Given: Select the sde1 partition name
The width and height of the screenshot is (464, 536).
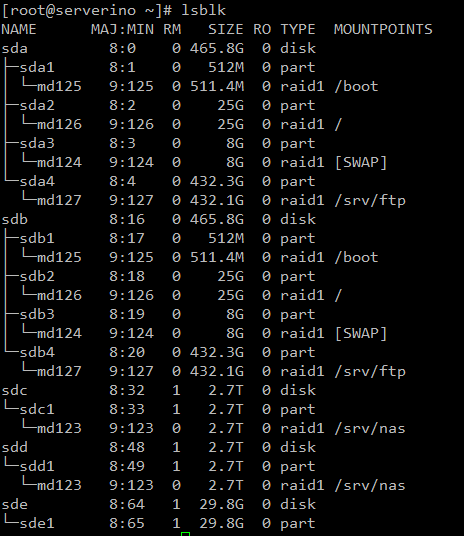Looking at the screenshot, I should 37,524.
